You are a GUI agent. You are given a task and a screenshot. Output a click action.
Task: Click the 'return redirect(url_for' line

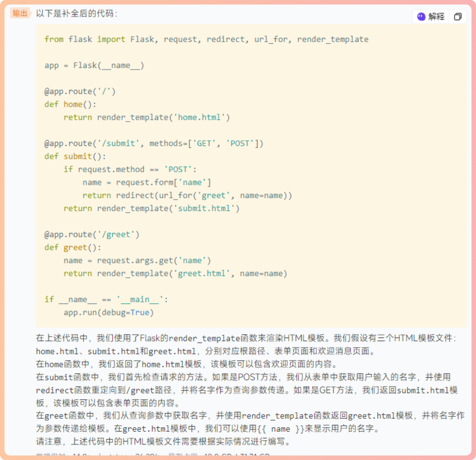(187, 195)
